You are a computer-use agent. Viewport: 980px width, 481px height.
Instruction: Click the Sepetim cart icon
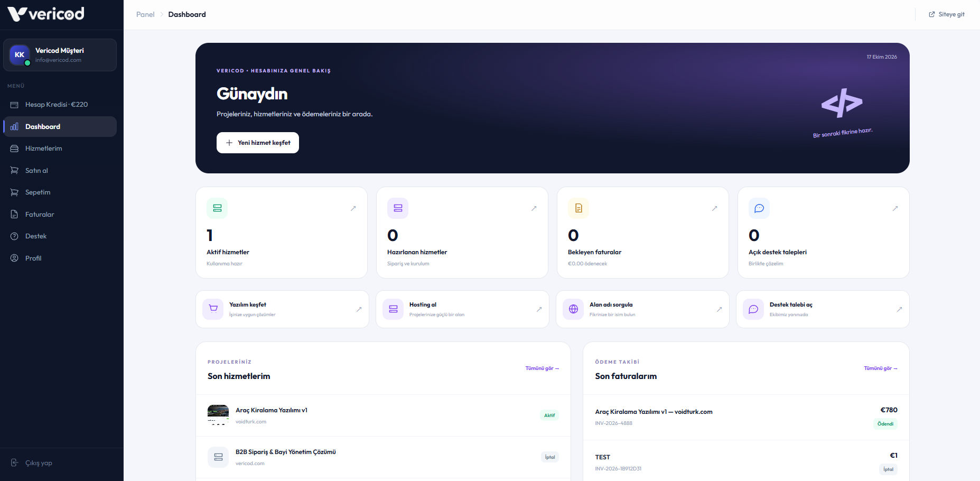[14, 192]
